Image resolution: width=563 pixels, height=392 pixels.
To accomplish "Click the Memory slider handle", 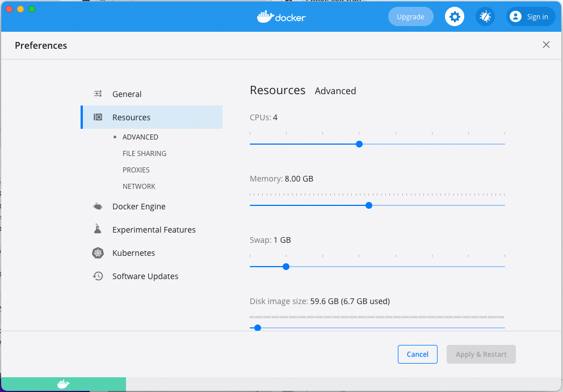I will (x=369, y=205).
